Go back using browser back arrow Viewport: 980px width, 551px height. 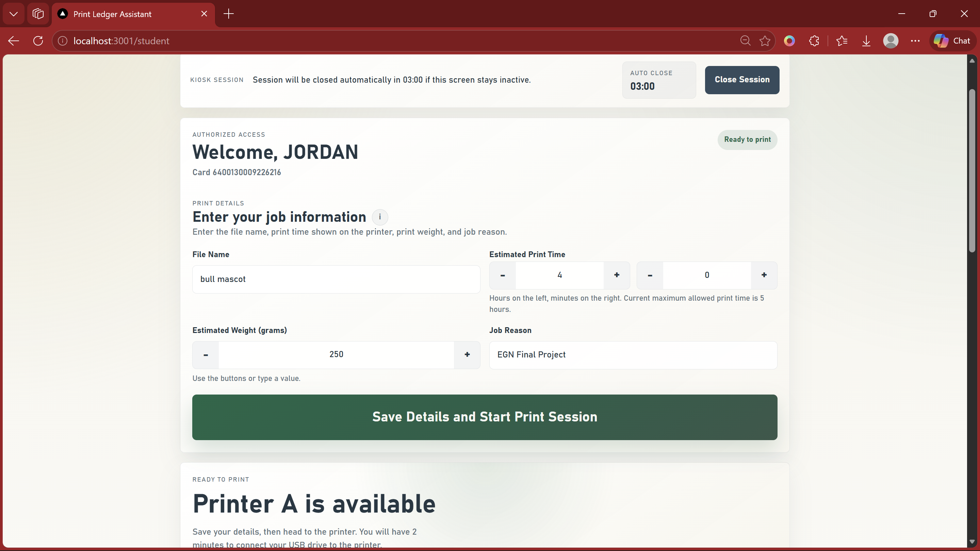14,41
